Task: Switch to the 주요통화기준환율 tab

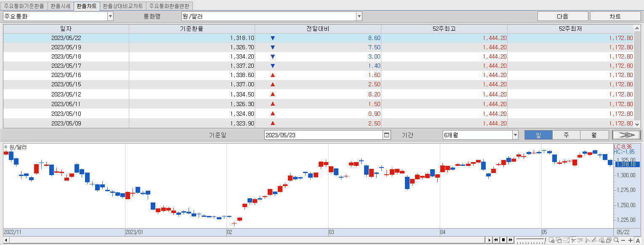Action: pyautogui.click(x=24, y=6)
